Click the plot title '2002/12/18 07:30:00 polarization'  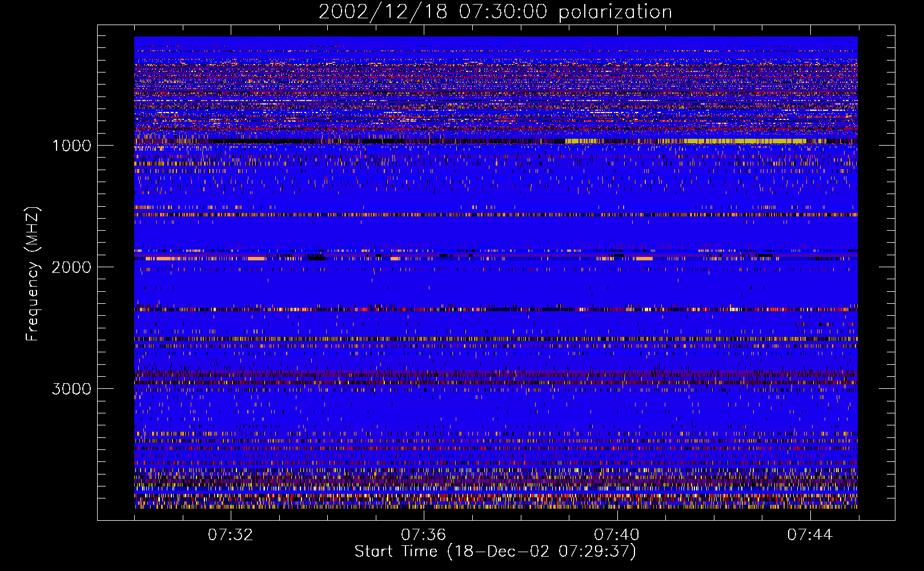[x=495, y=12]
